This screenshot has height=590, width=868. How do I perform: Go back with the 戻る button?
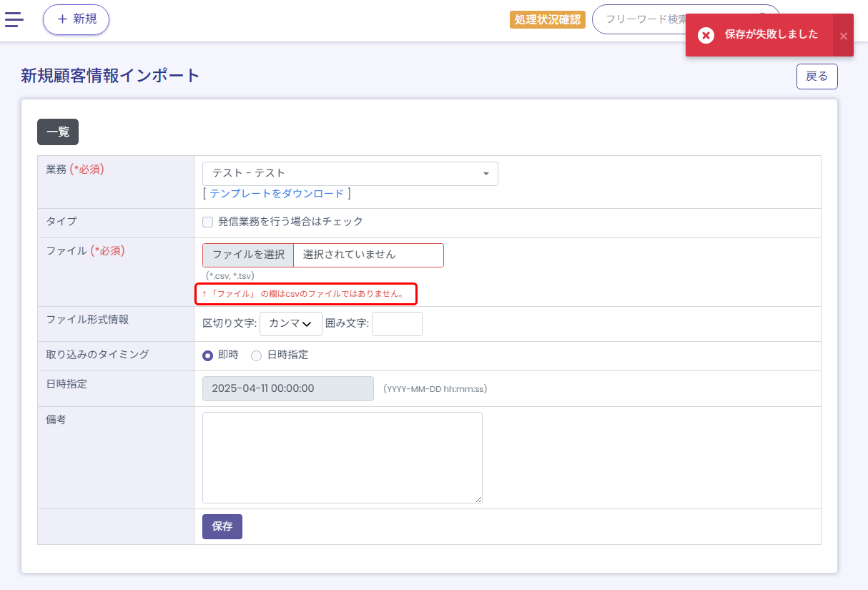[x=817, y=77]
